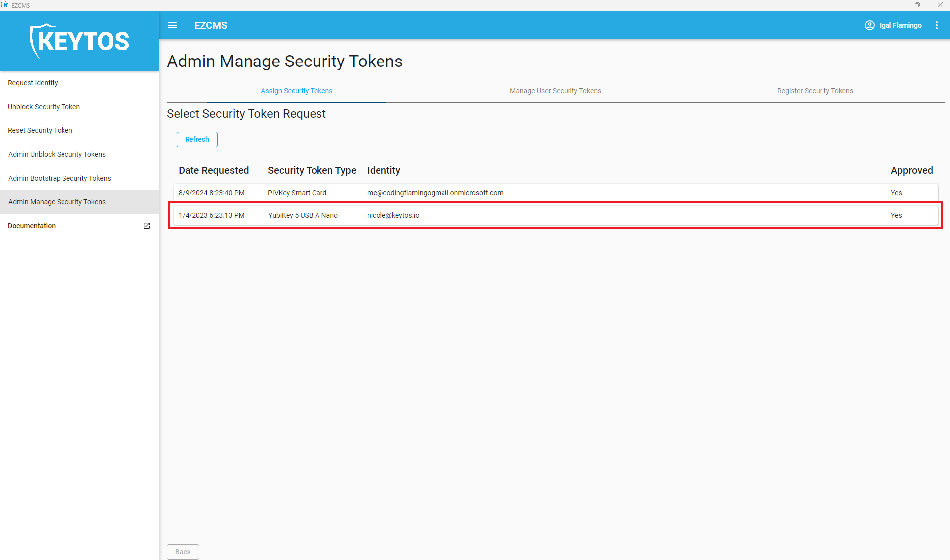Screen dimensions: 950x560
Task: Click the PIVKey Smart Card cell
Action: tap(297, 193)
